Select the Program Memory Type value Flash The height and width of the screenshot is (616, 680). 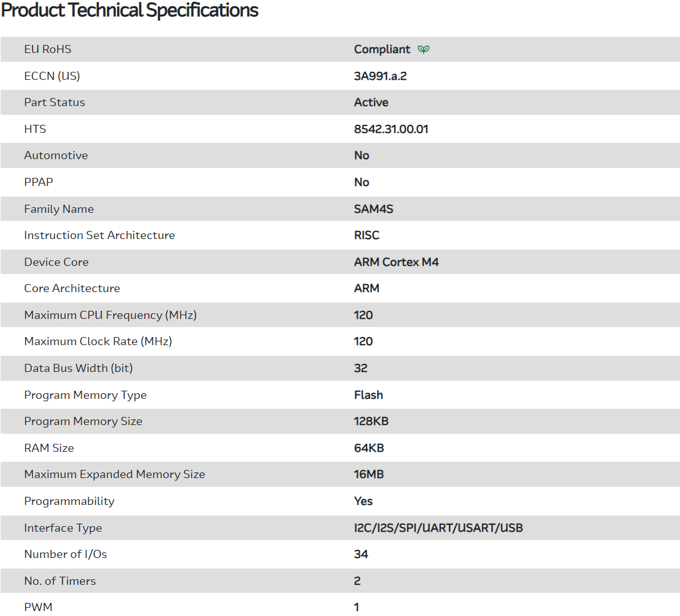[x=368, y=395]
